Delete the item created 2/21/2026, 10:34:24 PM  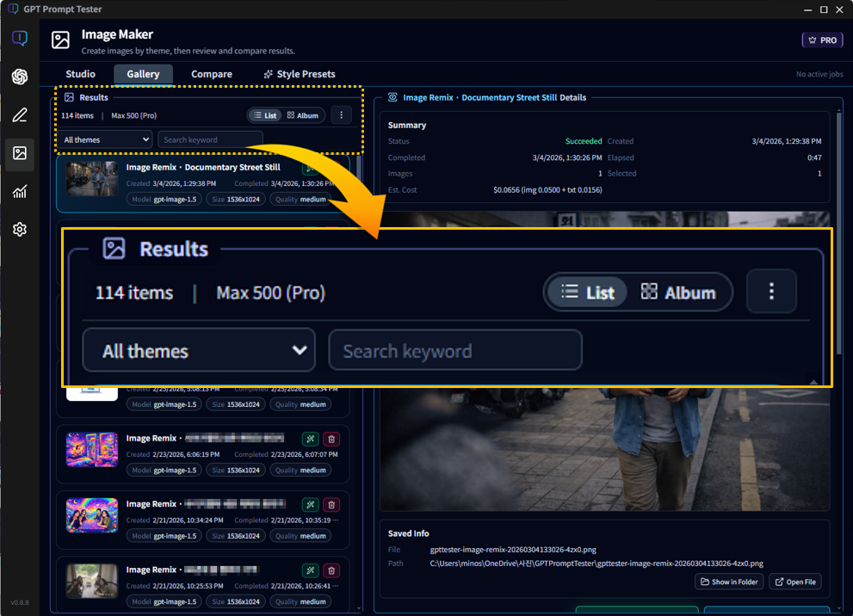coord(331,505)
